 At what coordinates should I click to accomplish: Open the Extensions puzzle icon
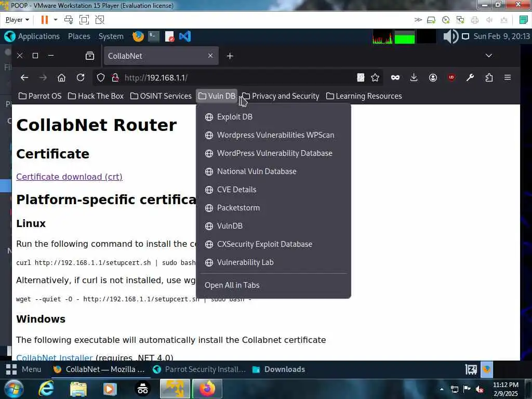tap(489, 78)
